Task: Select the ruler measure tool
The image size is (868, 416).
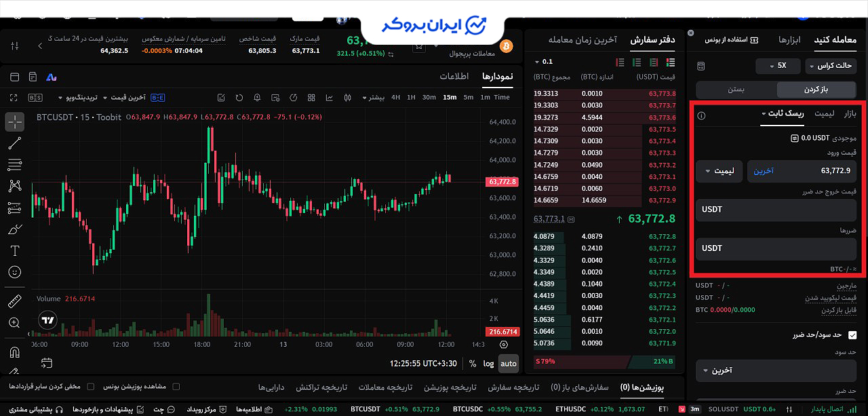Action: 15,301
